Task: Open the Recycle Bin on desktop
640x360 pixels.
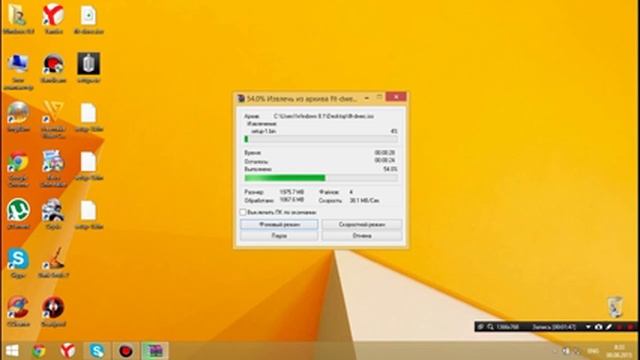Action: coord(615,307)
